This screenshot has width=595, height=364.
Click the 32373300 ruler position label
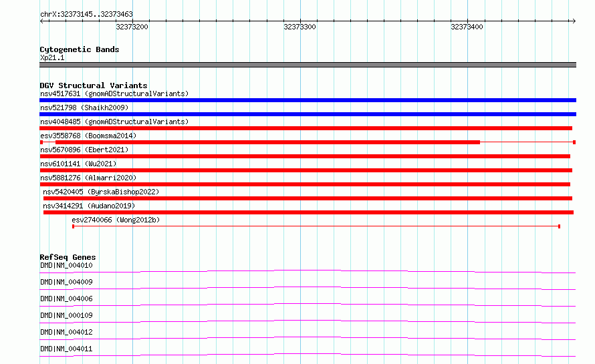[300, 27]
